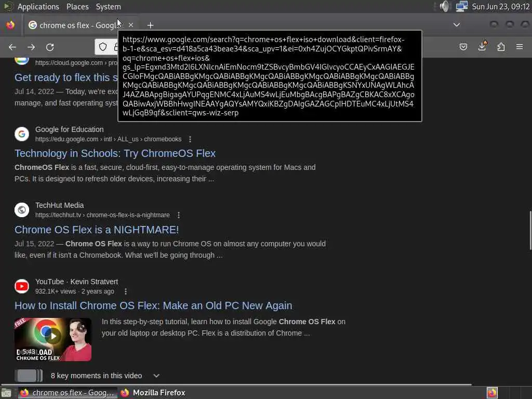Open 'How to Install Chrome OS Flex' video link

click(153, 305)
